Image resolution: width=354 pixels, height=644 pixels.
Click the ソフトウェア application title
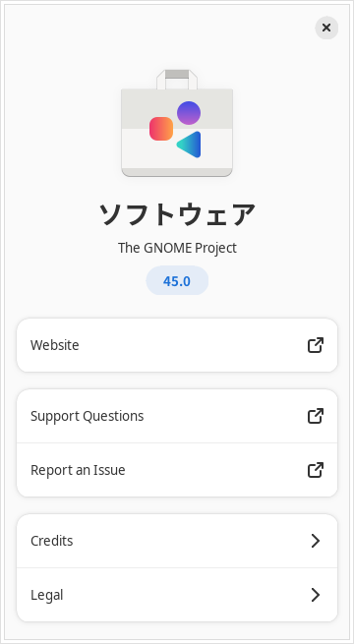(x=177, y=214)
